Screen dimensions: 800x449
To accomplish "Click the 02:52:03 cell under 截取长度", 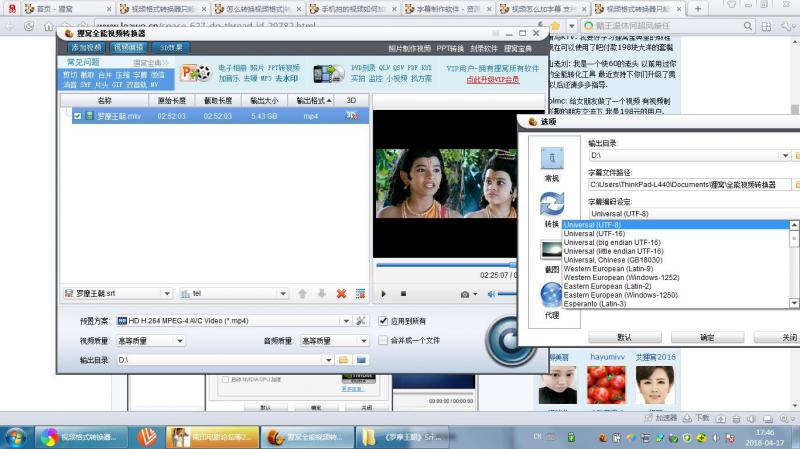I will pyautogui.click(x=217, y=116).
